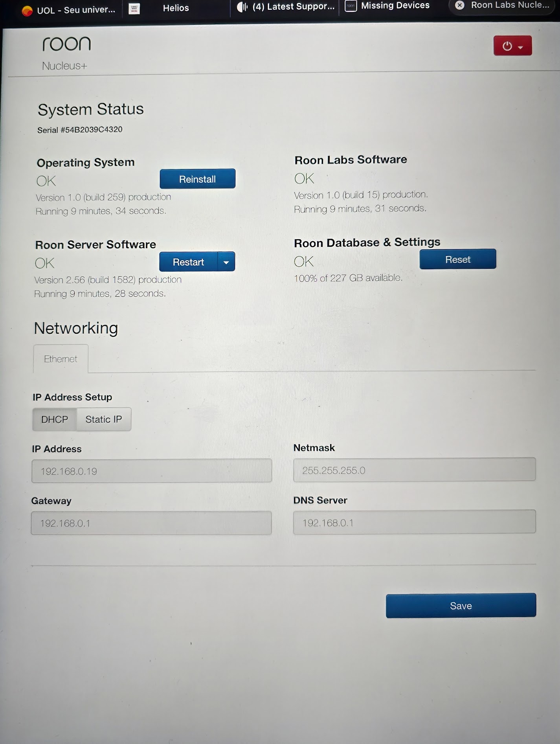
Task: Click the Roon Database & Settings heading
Action: pos(367,242)
